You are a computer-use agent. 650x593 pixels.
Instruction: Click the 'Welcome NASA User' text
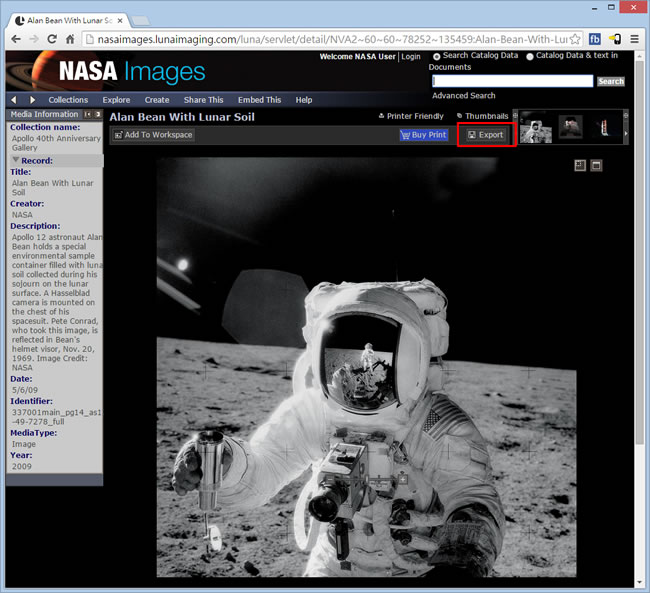pyautogui.click(x=357, y=56)
